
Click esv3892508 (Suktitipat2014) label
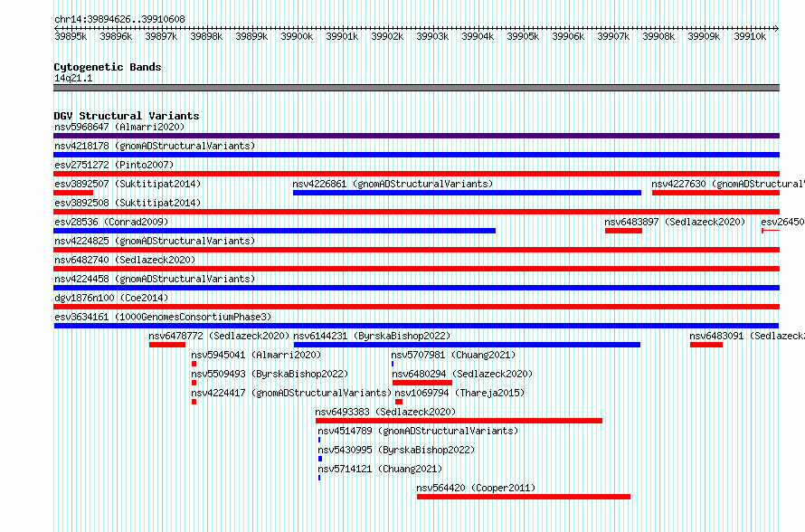pyautogui.click(x=128, y=203)
